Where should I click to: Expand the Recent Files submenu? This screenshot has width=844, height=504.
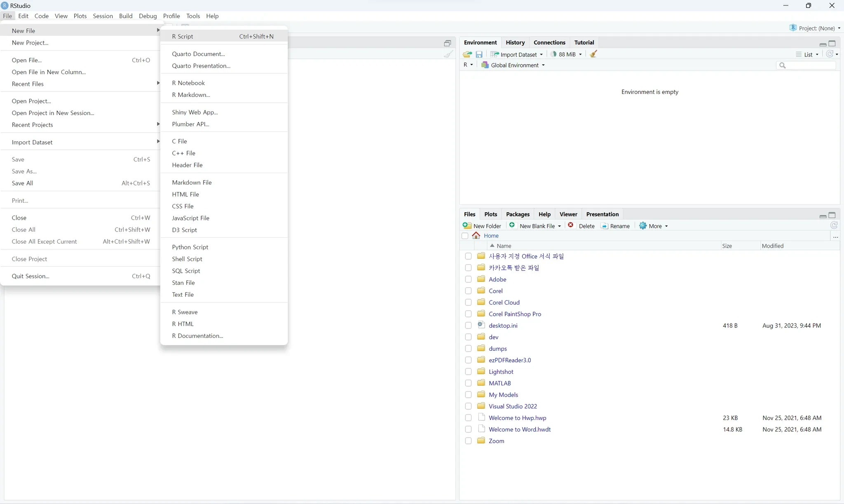(x=81, y=84)
